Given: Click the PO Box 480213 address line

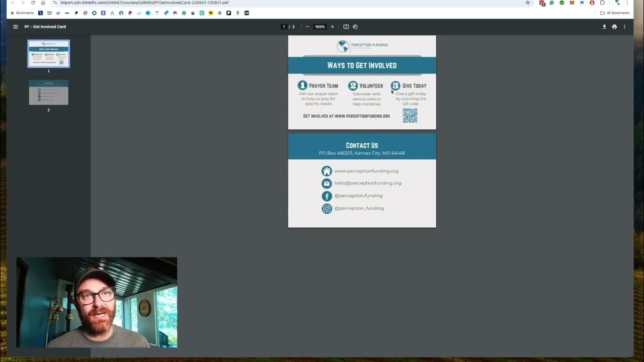Looking at the screenshot, I should click(362, 153).
